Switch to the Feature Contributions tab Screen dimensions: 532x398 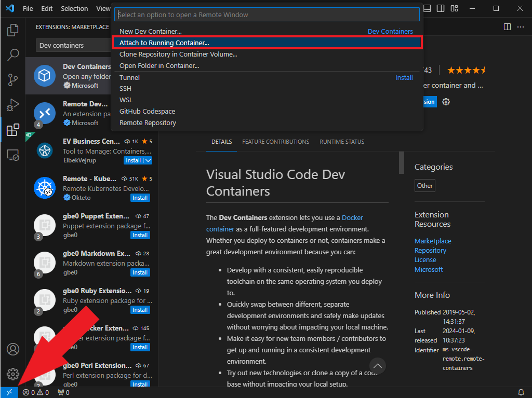275,142
